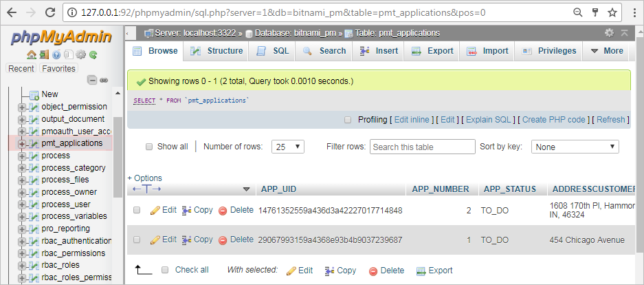Click the Explain SQL link
The height and width of the screenshot is (285, 644).
click(489, 120)
